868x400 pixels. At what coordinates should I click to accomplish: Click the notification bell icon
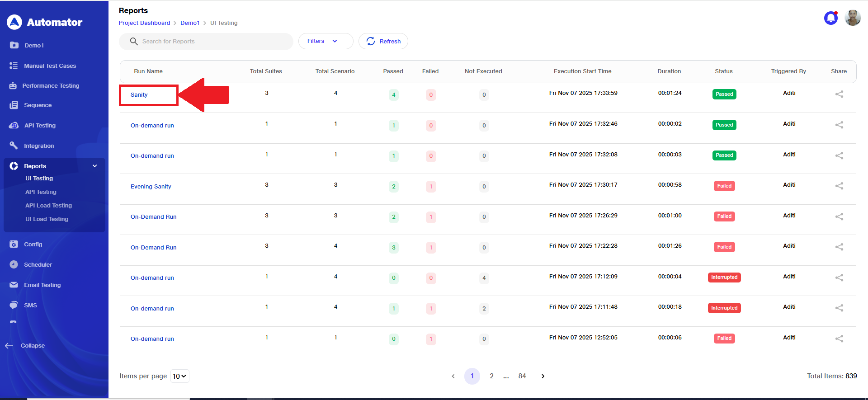[x=830, y=18]
